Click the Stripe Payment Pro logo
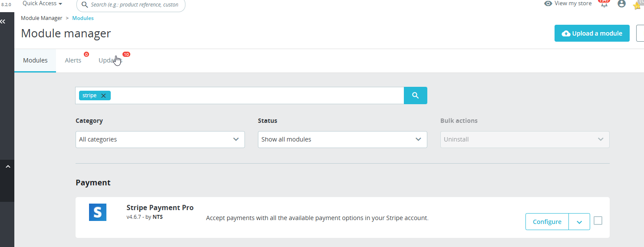The height and width of the screenshot is (247, 644). (98, 212)
